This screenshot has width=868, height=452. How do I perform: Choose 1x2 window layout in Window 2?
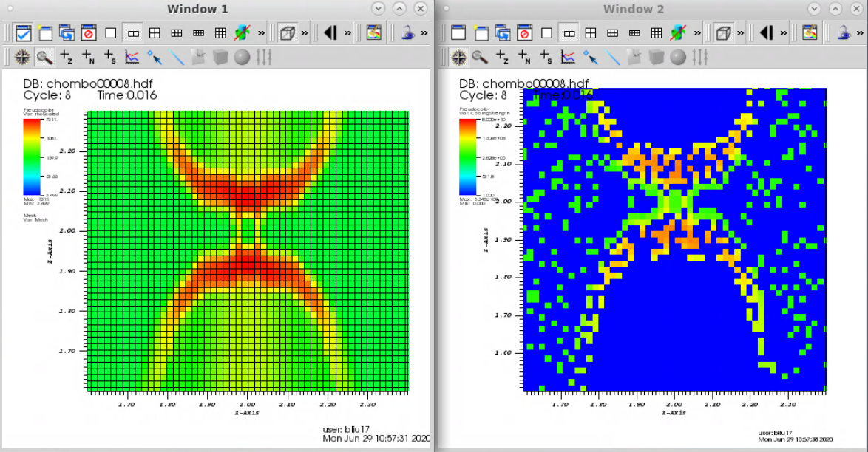[x=569, y=33]
